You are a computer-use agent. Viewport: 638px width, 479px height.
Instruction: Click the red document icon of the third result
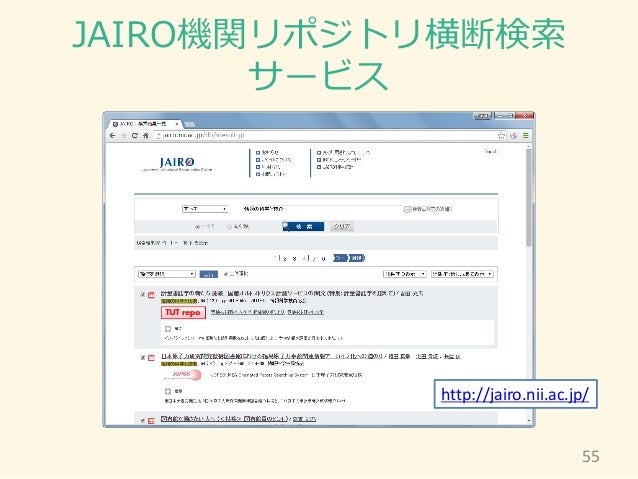[x=151, y=421]
